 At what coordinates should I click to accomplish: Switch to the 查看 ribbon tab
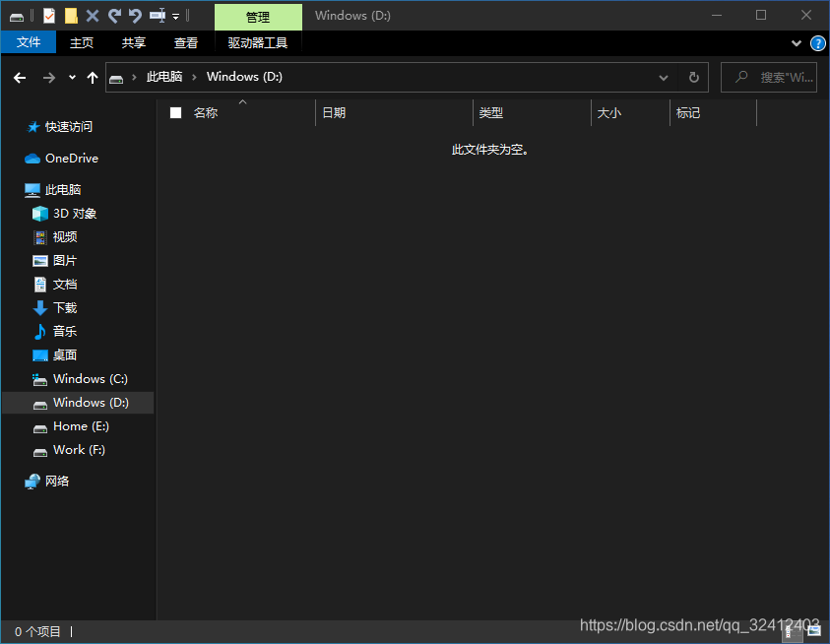(x=186, y=42)
